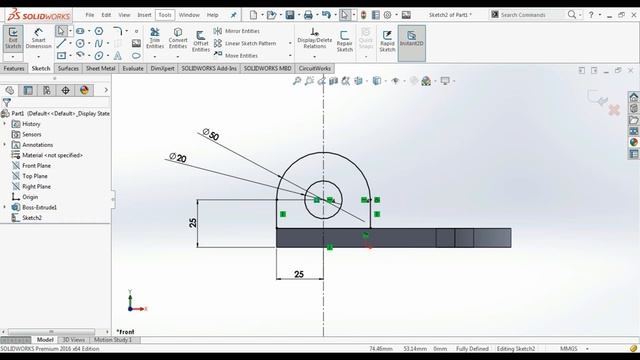This screenshot has width=640, height=360.
Task: Pin the menu bar with pushpin
Action: [233, 15]
